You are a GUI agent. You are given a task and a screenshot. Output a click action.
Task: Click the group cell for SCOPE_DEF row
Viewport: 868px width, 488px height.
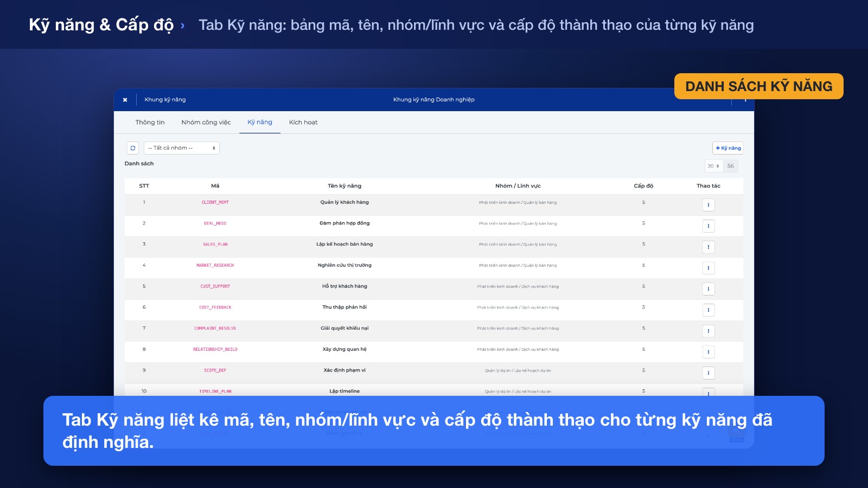(x=518, y=371)
